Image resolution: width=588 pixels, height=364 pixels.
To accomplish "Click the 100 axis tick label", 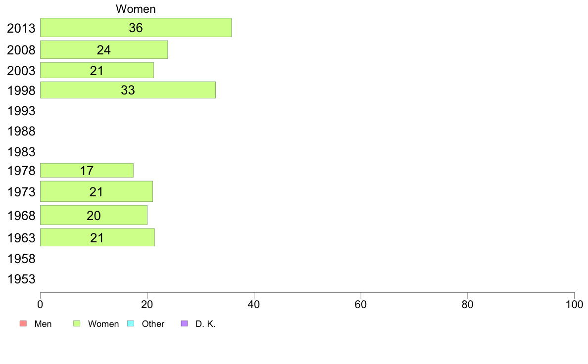I will click(x=574, y=304).
